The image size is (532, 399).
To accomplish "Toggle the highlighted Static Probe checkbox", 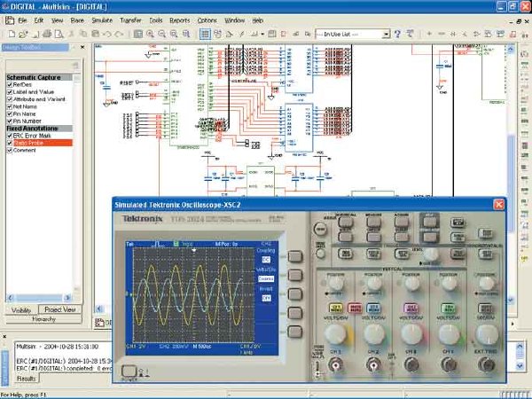I will [10, 143].
